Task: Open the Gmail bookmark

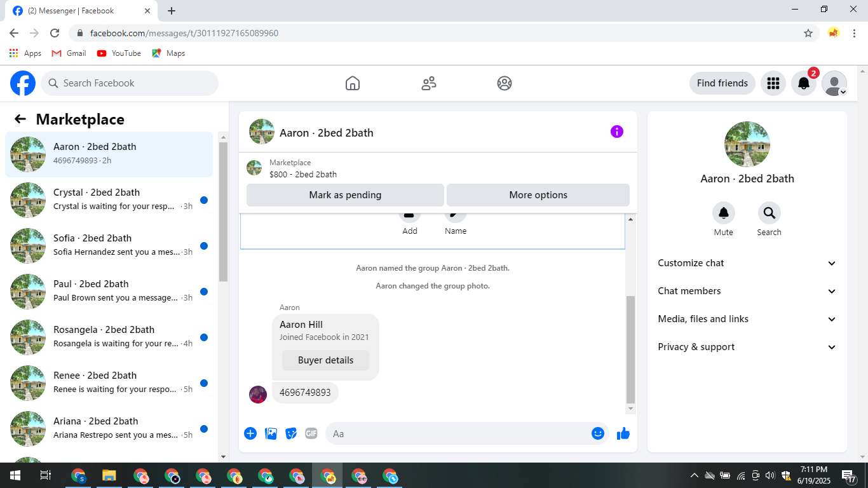Action: pos(69,53)
